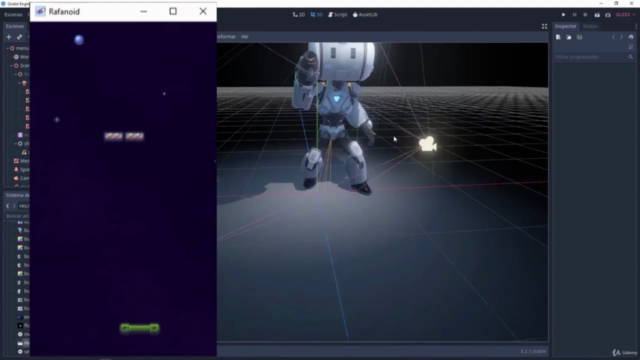The image size is (640, 360).
Task: Select the black square file icon
Action: tap(20, 325)
